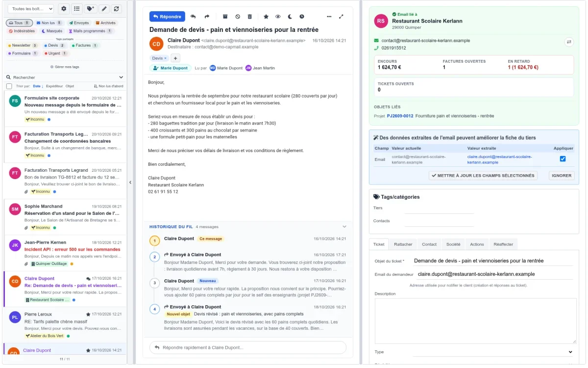This screenshot has width=588, height=368.
Task: Click the attachment paperclip on the Jean-Pierre Kernen email
Action: coord(26,263)
